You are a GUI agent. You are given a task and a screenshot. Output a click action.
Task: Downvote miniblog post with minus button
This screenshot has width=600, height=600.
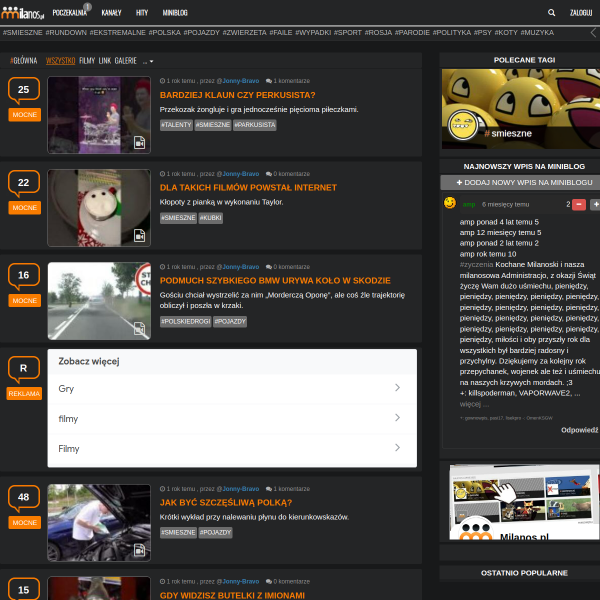point(579,205)
